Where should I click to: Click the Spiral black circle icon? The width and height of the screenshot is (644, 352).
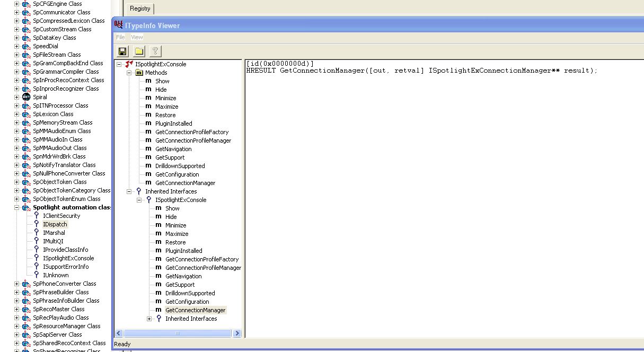[x=26, y=97]
